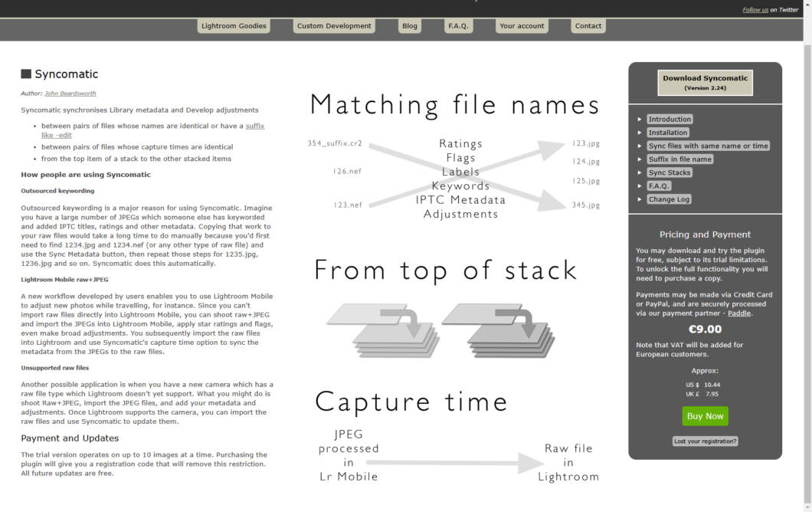Jump to the Installation section
The width and height of the screenshot is (812, 512).
(x=668, y=133)
